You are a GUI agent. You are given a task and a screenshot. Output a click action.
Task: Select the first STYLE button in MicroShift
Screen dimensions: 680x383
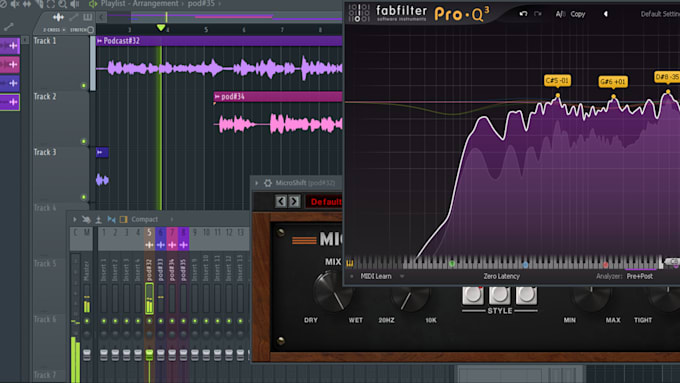[x=473, y=295]
